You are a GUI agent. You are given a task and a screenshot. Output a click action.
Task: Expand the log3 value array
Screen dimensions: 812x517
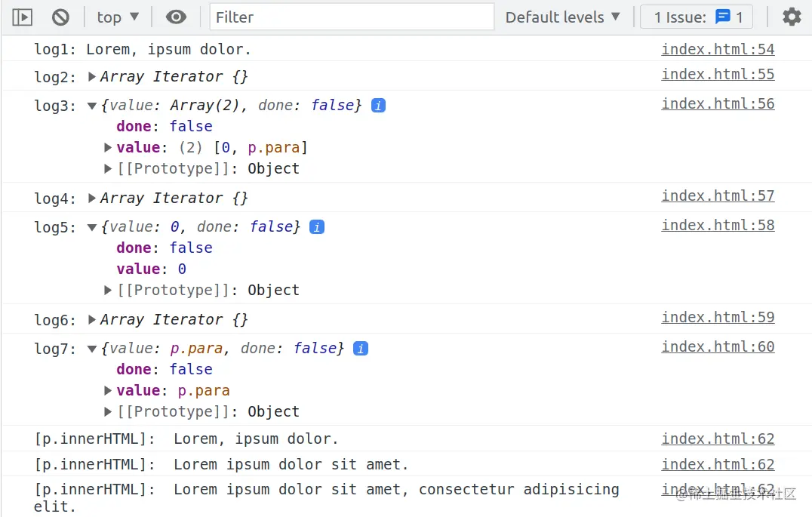click(x=108, y=147)
